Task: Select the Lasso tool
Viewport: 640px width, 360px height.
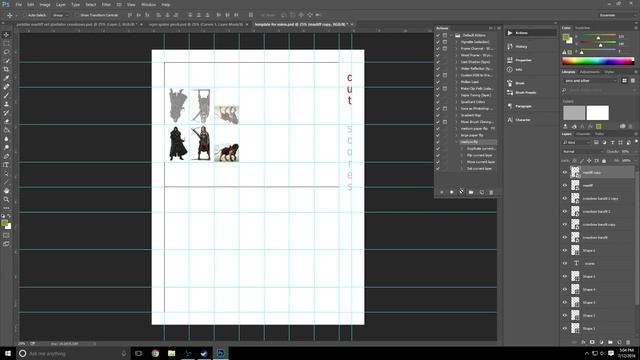Action: point(6,52)
